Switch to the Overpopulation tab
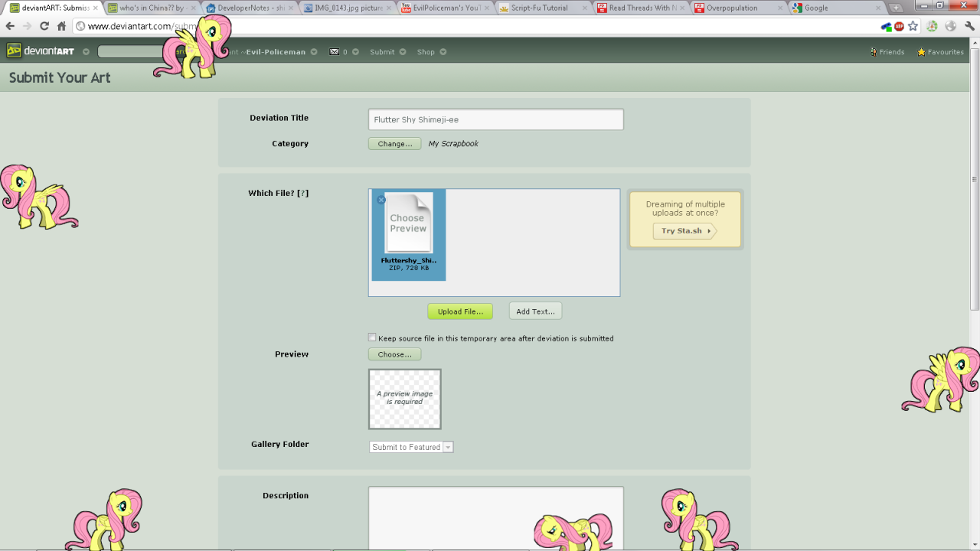Image resolution: width=980 pixels, height=551 pixels. [x=739, y=8]
